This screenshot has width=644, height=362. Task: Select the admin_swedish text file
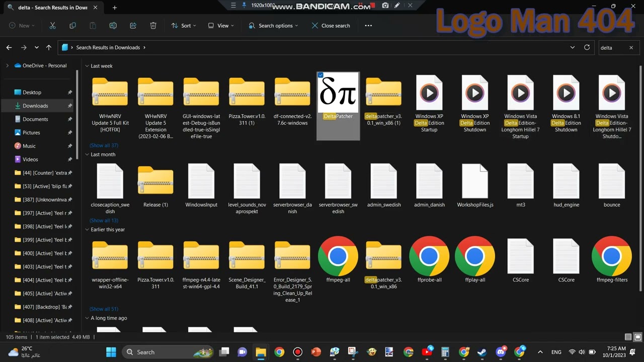tap(384, 186)
